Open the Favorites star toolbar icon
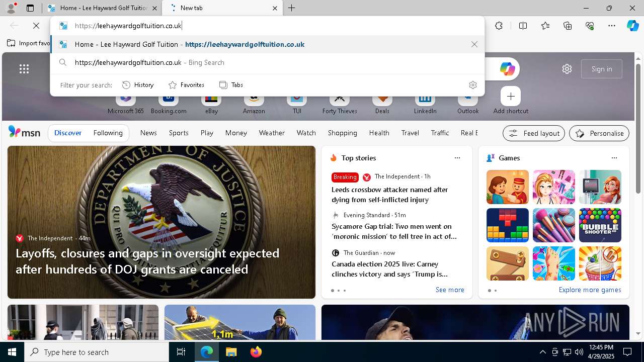 point(545,26)
